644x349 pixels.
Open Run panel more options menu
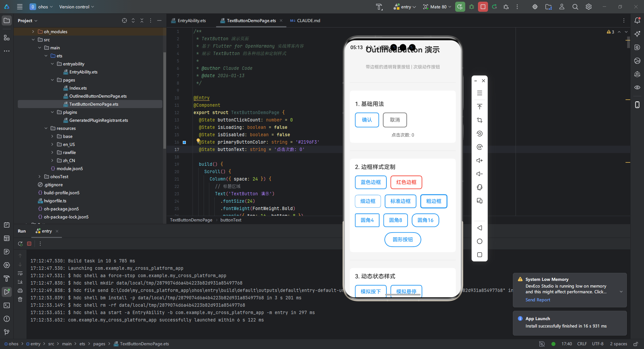pos(40,244)
